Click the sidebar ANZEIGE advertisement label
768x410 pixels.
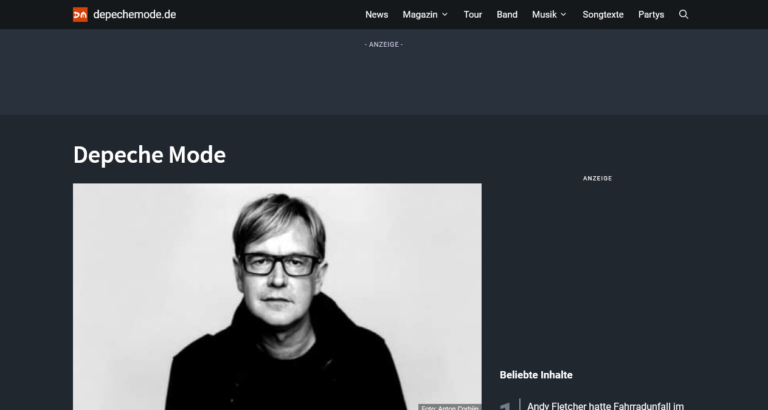click(598, 178)
